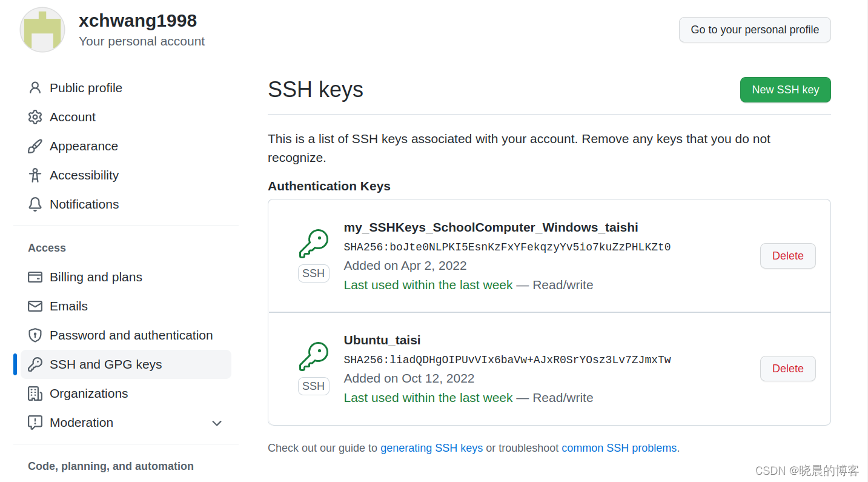Click the Notifications bell icon

tap(35, 204)
